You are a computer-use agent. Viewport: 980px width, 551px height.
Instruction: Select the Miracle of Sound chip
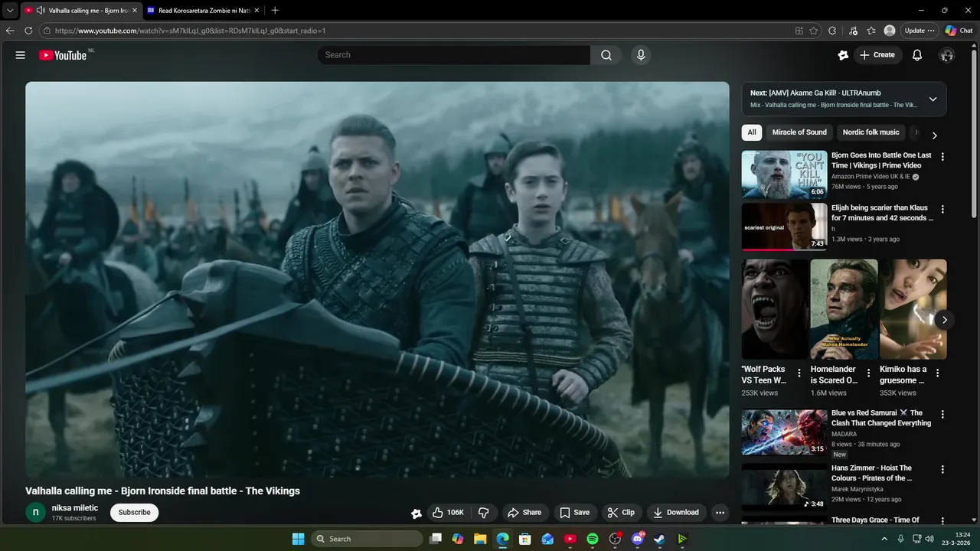coord(799,132)
